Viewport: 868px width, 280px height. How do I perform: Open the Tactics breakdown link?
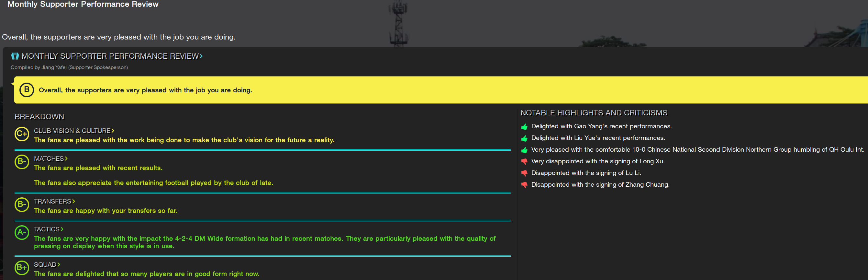point(49,229)
